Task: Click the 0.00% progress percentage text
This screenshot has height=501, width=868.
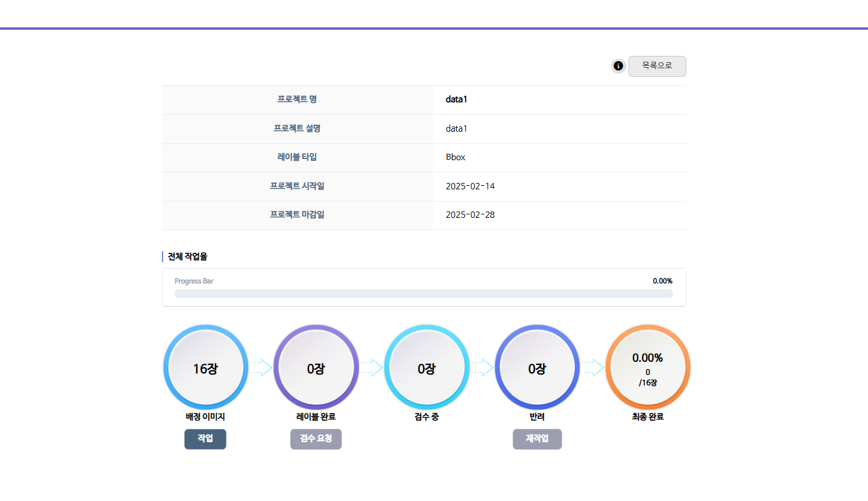Action: coord(662,281)
